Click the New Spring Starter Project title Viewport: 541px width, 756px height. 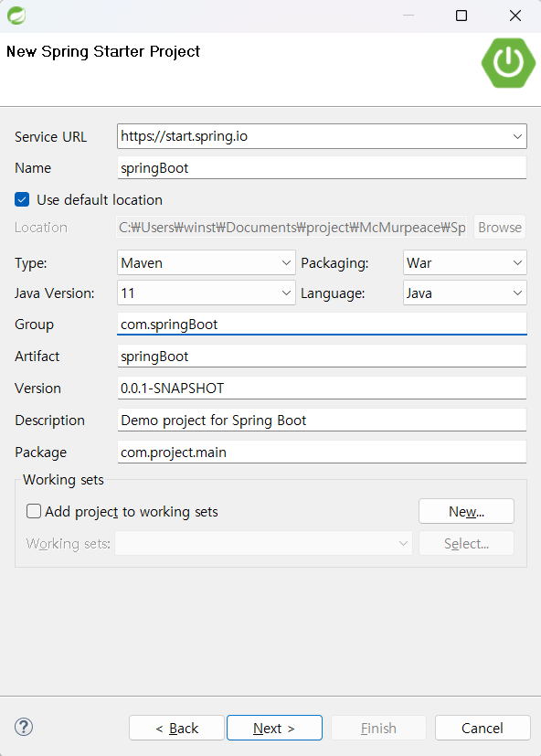pos(103,51)
